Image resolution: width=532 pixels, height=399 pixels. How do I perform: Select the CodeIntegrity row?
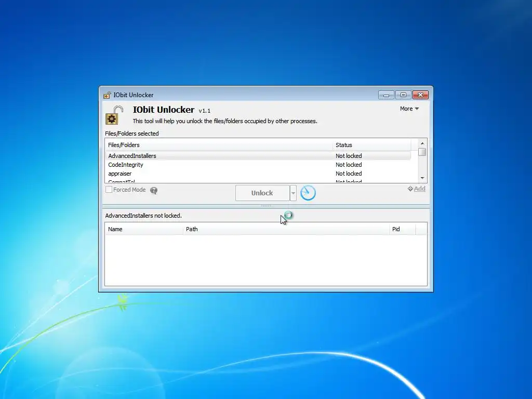pyautogui.click(x=258, y=165)
